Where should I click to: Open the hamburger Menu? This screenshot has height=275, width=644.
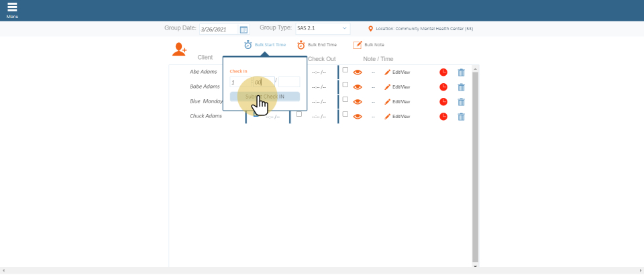coord(12,9)
